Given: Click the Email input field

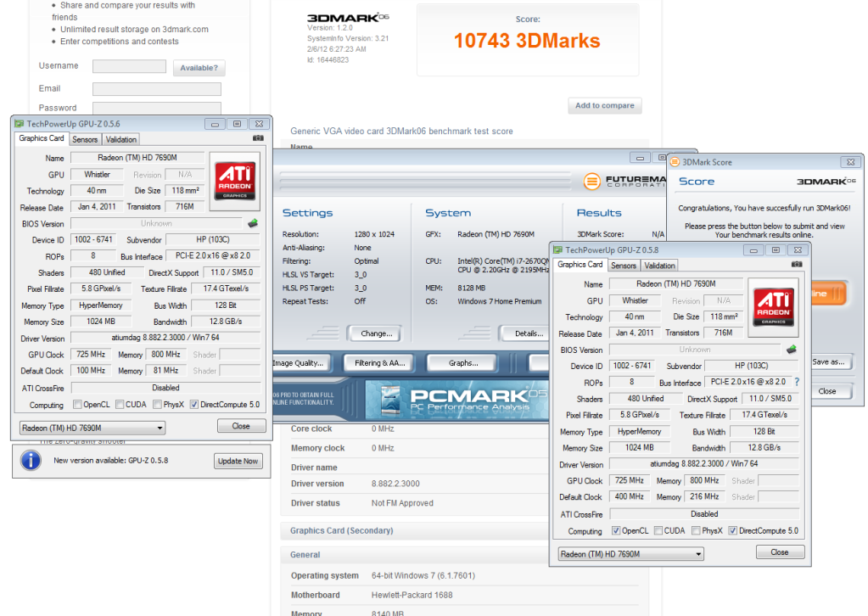Looking at the screenshot, I should 157,89.
